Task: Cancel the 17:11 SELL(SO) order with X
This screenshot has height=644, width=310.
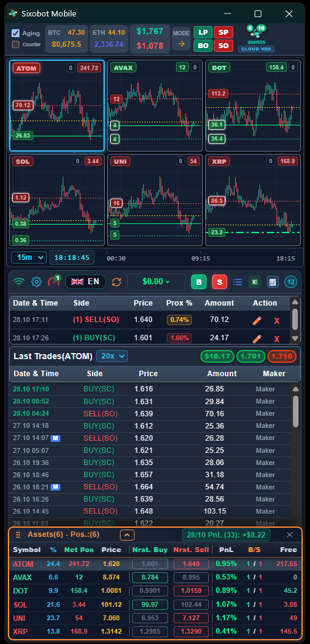Action: click(277, 321)
